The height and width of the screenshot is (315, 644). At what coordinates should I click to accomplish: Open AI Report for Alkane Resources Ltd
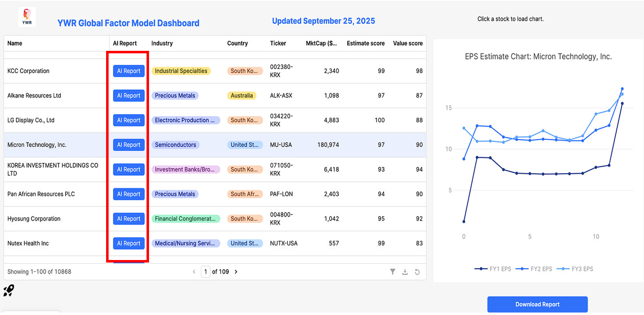[x=129, y=95]
